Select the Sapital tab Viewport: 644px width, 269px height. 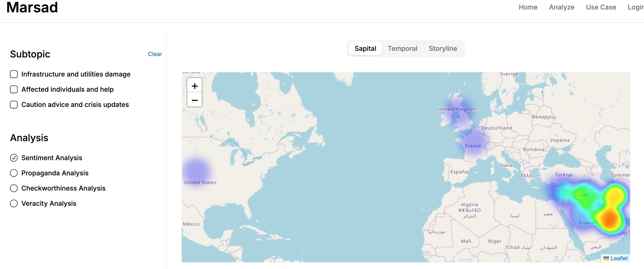[x=365, y=48]
